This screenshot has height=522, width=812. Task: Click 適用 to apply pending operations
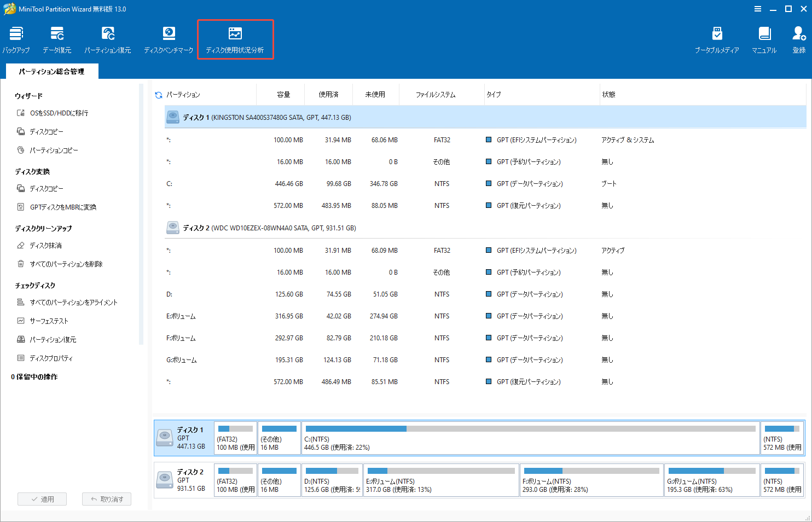coord(42,498)
